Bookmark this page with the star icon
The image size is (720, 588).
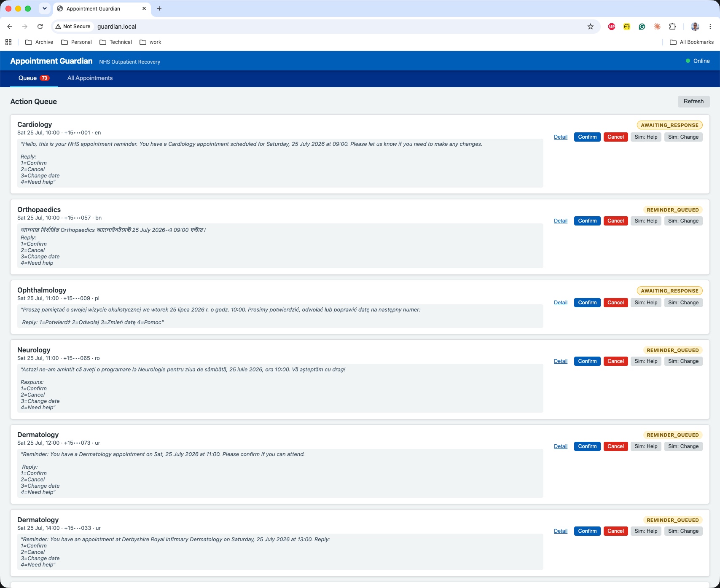click(591, 27)
